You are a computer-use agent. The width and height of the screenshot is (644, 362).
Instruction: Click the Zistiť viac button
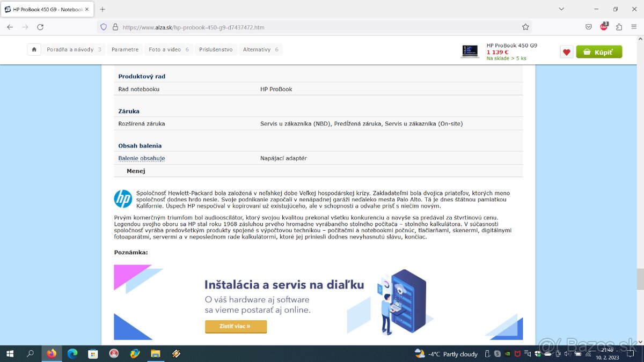coord(236,326)
